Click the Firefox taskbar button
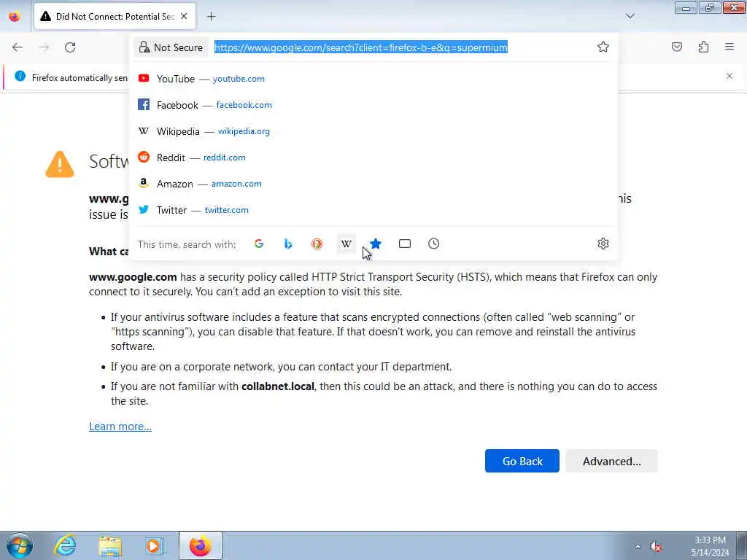The height and width of the screenshot is (560, 747). click(x=200, y=545)
